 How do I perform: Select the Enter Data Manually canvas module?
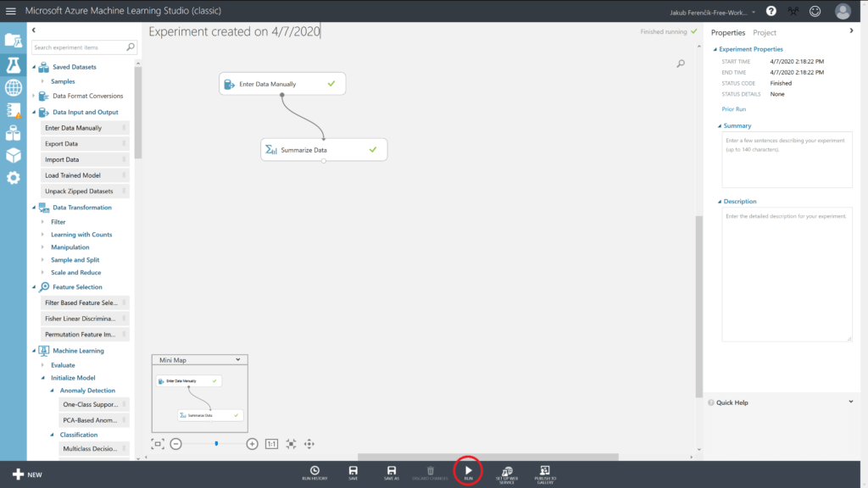point(282,84)
